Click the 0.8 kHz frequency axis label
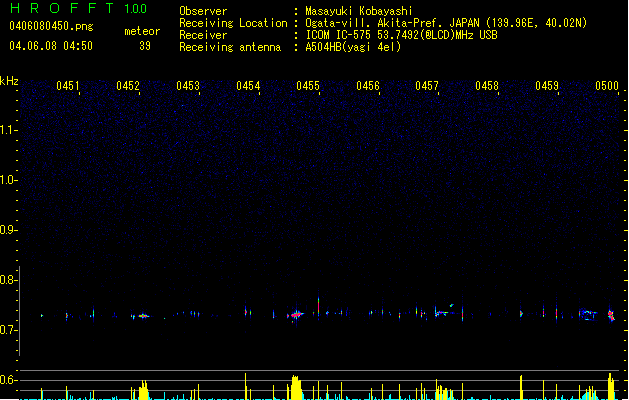Image resolution: width=629 pixels, height=400 pixels. coord(8,280)
